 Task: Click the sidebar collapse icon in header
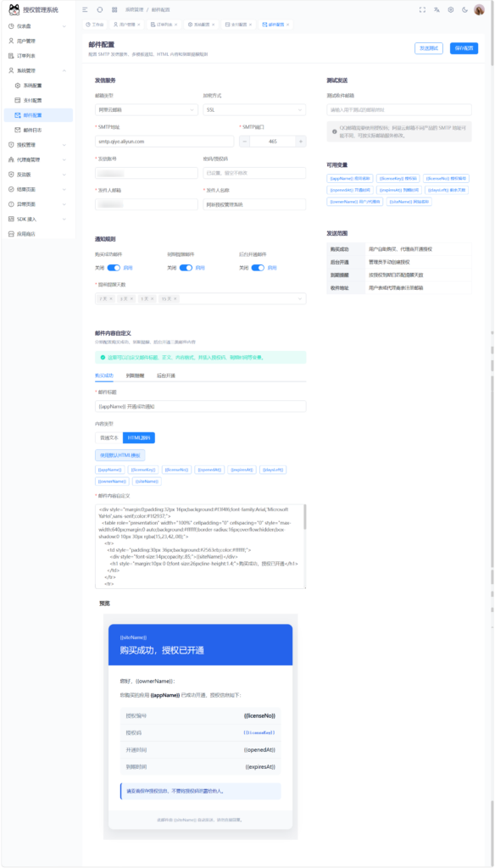coord(85,9)
